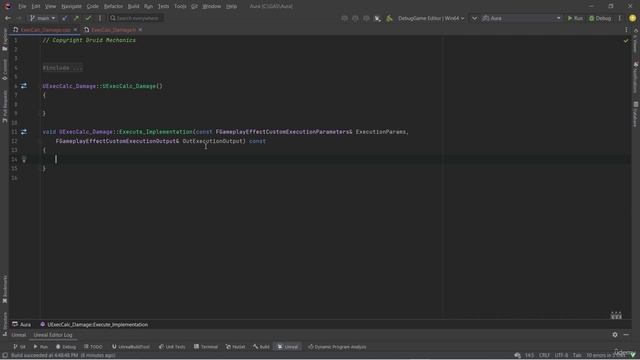Open the Code menu

pos(93,6)
